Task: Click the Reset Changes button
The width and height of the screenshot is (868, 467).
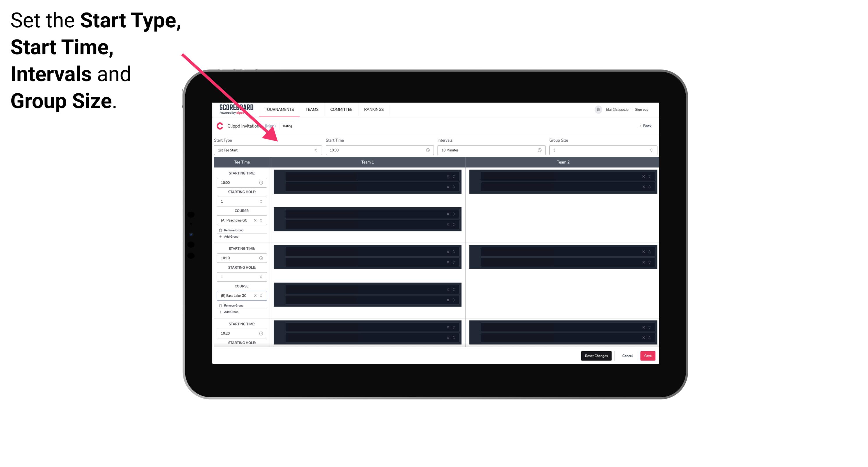Action: (596, 355)
